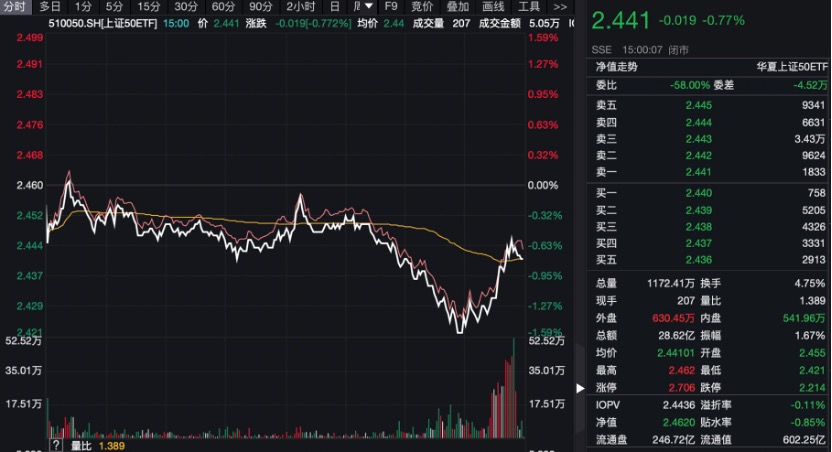Select the 卖一 ask row at 2.441
The image size is (832, 452).
(709, 172)
